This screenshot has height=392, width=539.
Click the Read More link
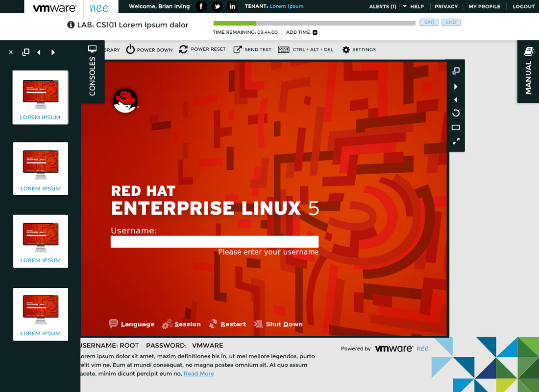point(198,374)
